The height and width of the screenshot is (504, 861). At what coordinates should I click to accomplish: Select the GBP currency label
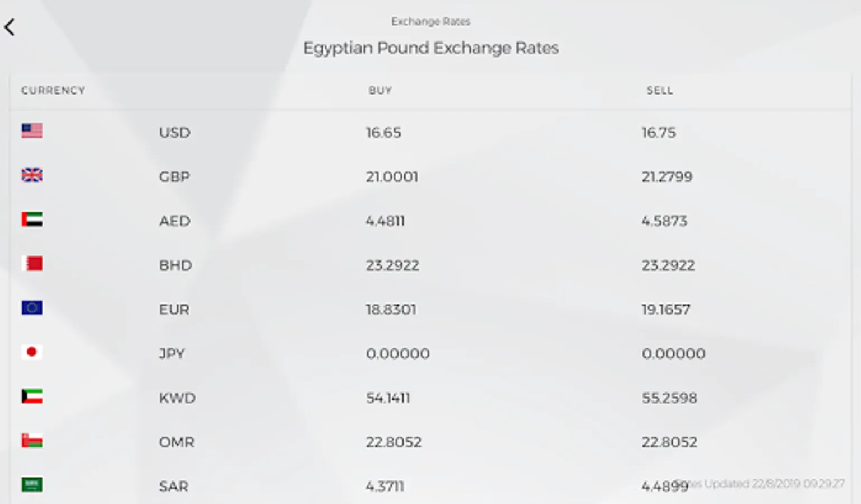coord(174,177)
